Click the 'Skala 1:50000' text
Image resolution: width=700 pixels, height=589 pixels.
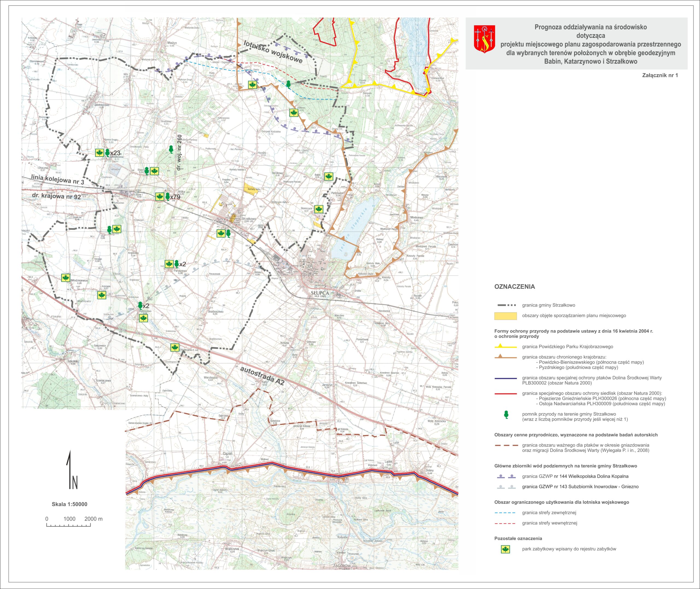[x=69, y=504]
